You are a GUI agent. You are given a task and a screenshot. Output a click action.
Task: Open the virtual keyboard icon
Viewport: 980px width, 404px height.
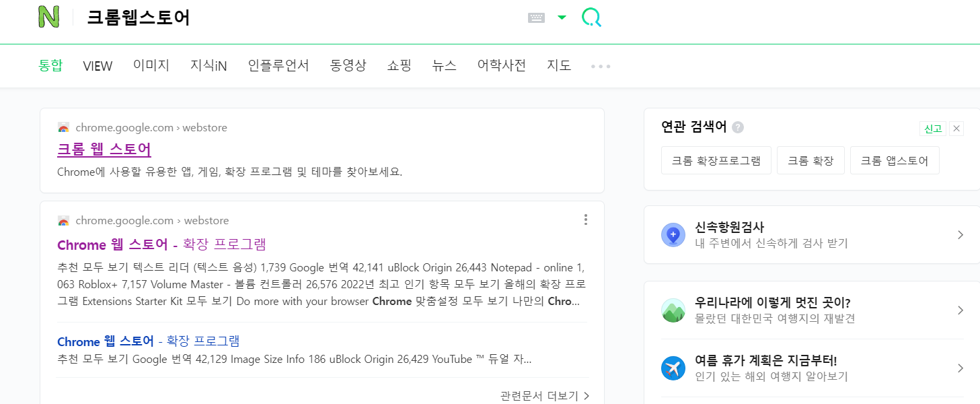tap(536, 18)
